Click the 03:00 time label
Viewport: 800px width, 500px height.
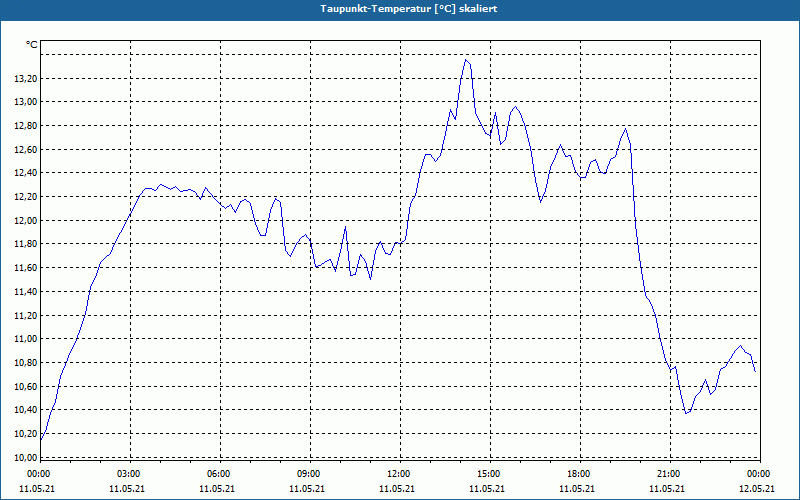(129, 474)
